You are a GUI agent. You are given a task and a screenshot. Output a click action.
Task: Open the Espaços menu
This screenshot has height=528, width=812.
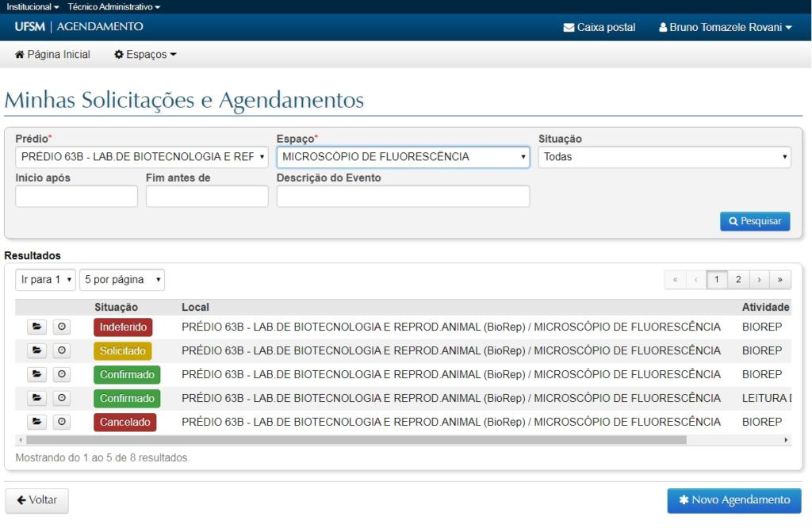pos(145,55)
